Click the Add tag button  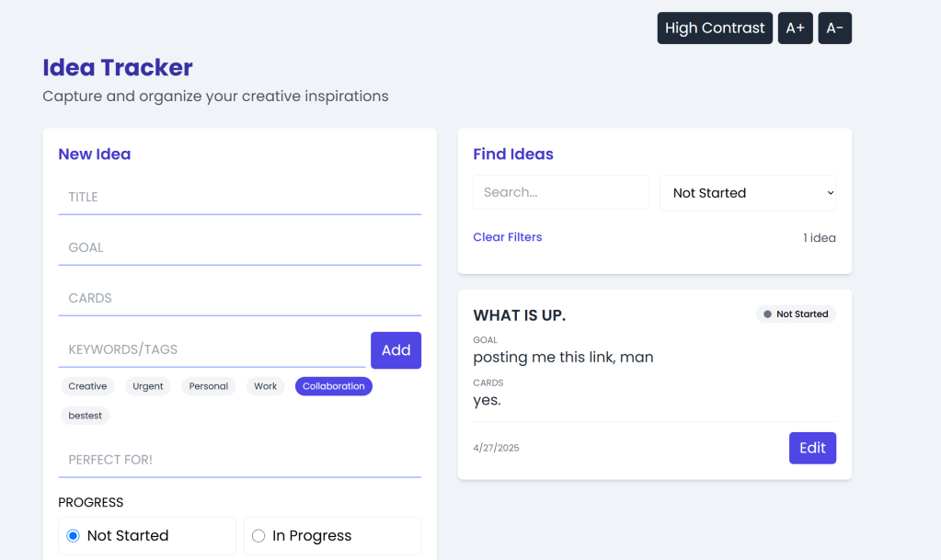pyautogui.click(x=396, y=350)
